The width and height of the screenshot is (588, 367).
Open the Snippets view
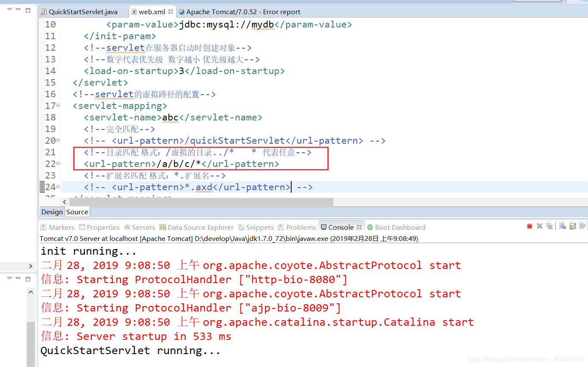pyautogui.click(x=255, y=227)
